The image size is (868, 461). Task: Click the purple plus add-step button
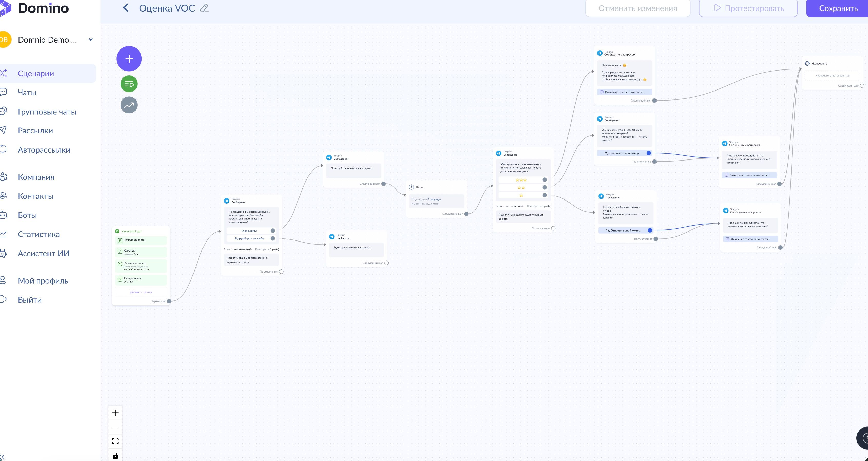[x=129, y=59]
